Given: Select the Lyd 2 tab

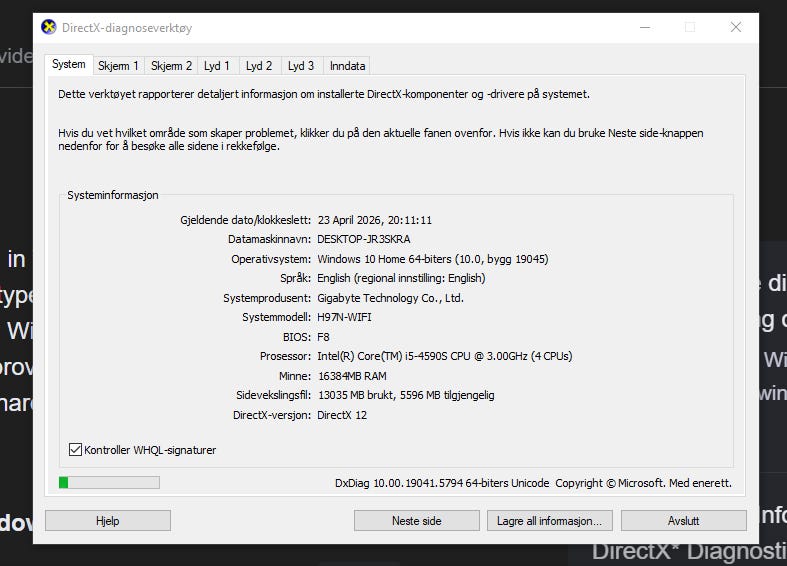Looking at the screenshot, I should [x=259, y=66].
